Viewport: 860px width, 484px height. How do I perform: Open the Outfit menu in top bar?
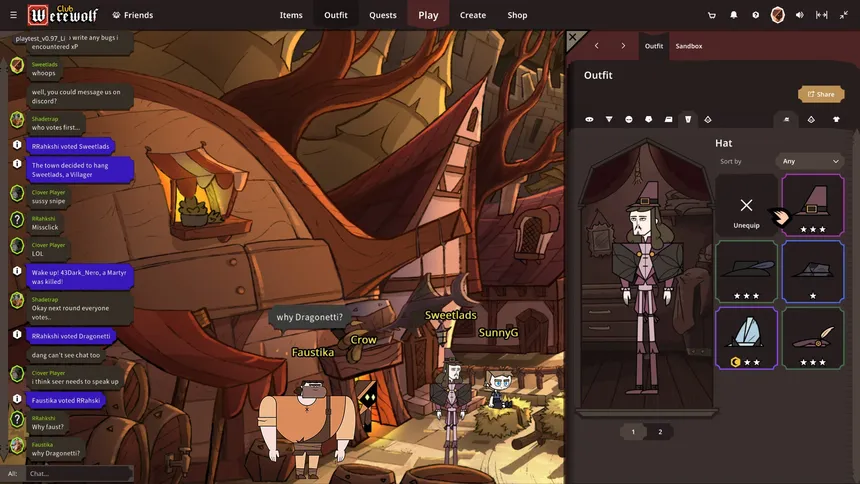point(336,15)
